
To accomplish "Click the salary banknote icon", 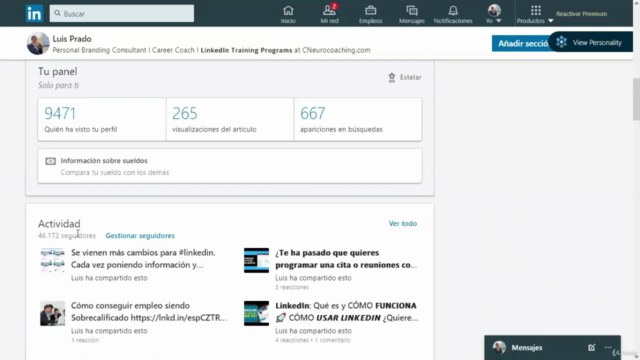I will pyautogui.click(x=51, y=161).
